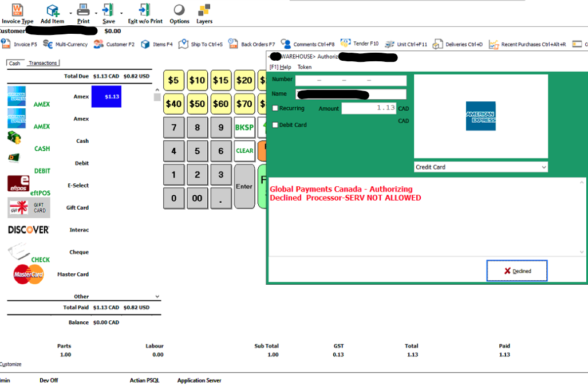Enable the Recurring checkbox
Viewport: 588px width, 385px height.
(275, 108)
